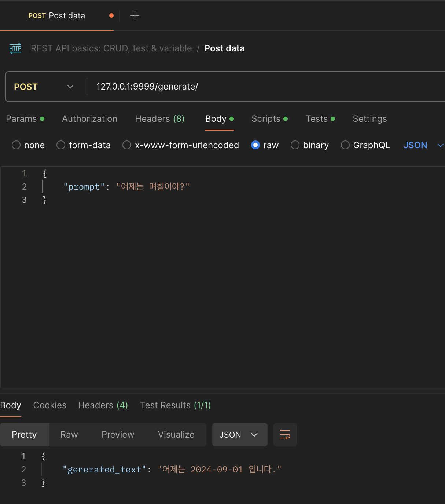Open the request Headers (8) tab
The height and width of the screenshot is (504, 445).
click(x=160, y=119)
